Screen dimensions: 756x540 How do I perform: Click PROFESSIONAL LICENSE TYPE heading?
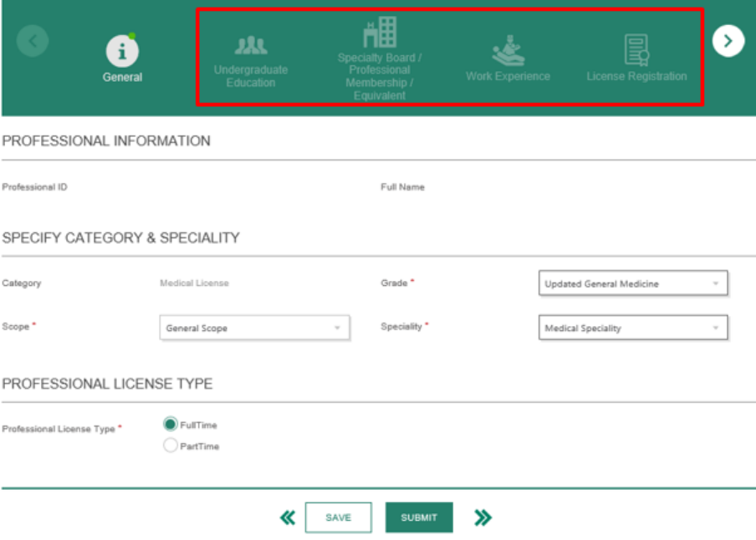point(107,384)
